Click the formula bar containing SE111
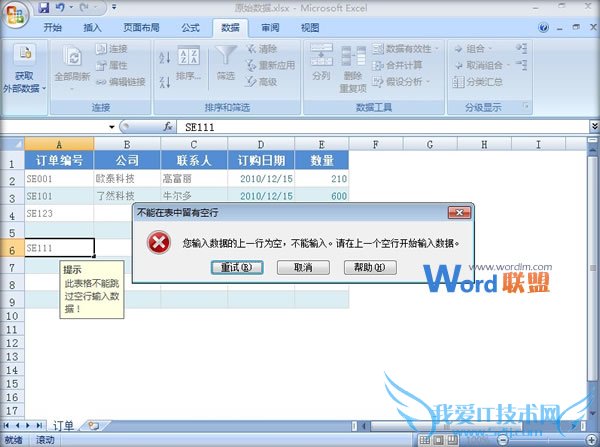Image resolution: width=600 pixels, height=447 pixels. point(383,127)
